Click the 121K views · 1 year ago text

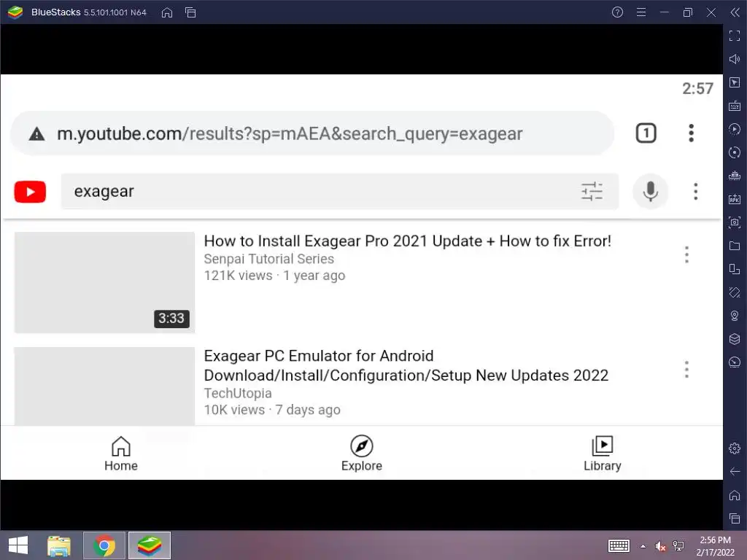tap(274, 276)
